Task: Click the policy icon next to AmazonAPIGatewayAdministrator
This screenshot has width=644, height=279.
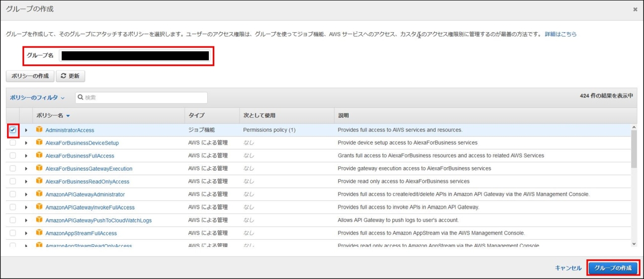Action: (x=39, y=194)
